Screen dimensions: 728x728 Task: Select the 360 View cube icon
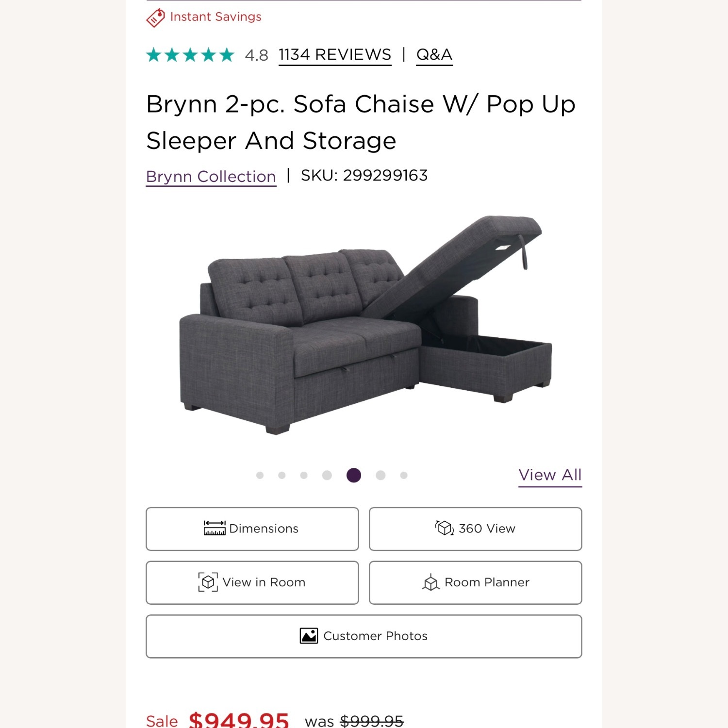(x=443, y=529)
